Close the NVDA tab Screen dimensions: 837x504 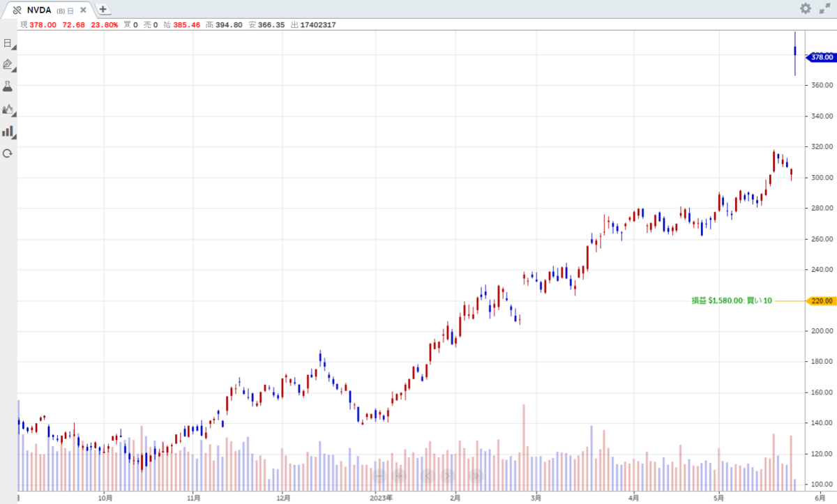pos(84,10)
